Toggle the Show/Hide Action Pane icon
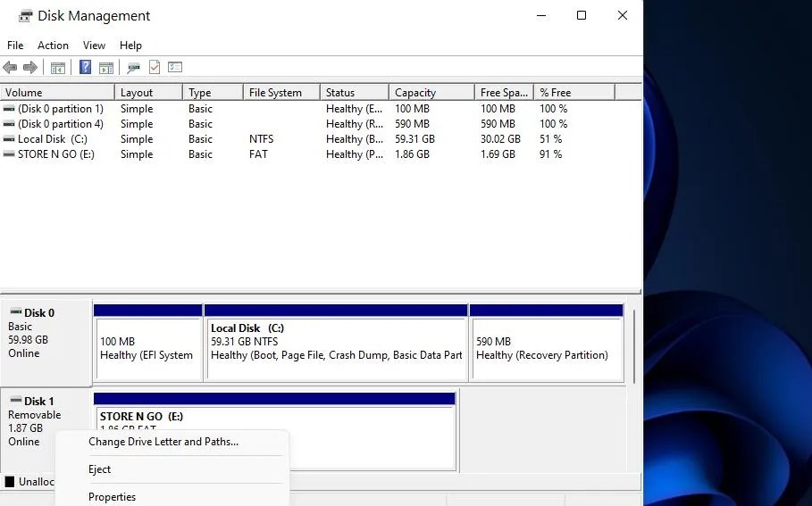Screen dimensions: 812x506 coord(106,67)
